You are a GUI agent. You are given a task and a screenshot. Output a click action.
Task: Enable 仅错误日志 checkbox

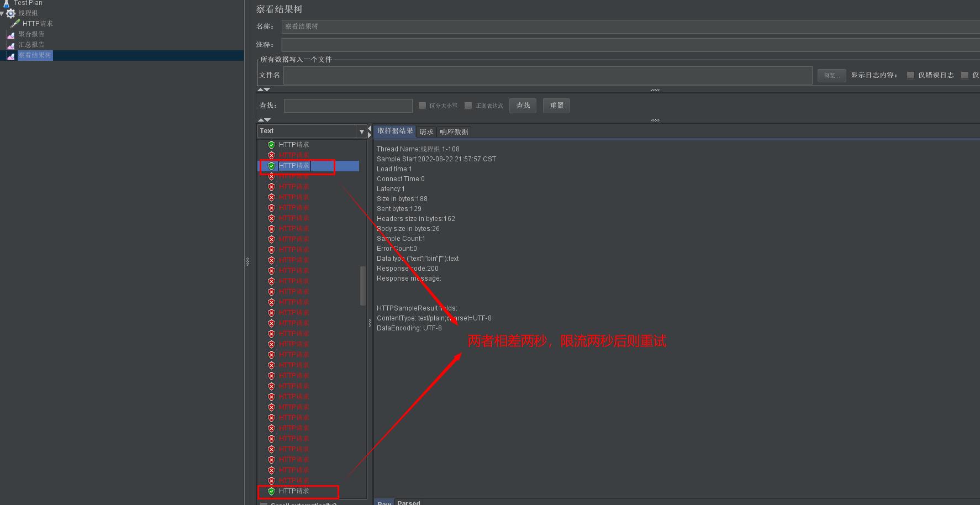[x=910, y=75]
